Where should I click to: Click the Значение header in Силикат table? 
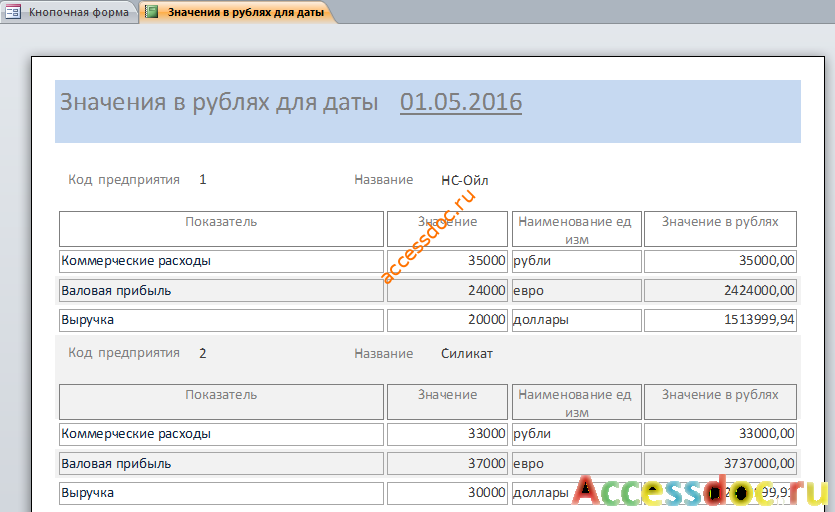pos(447,402)
